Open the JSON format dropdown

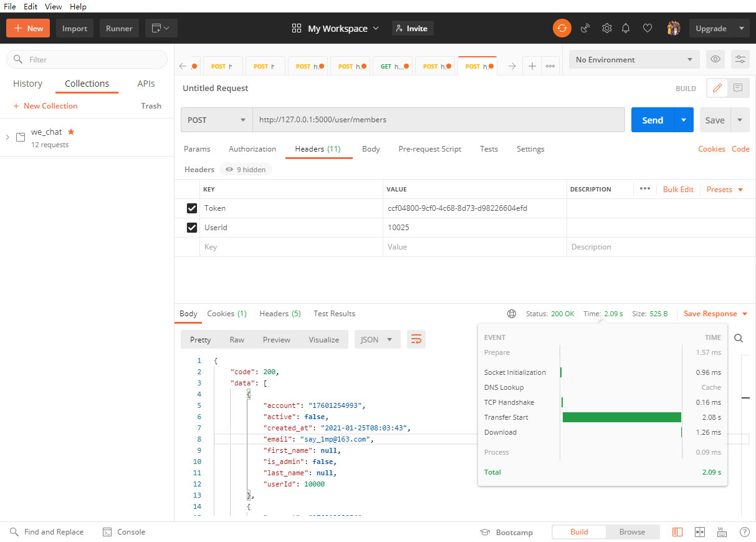point(377,339)
